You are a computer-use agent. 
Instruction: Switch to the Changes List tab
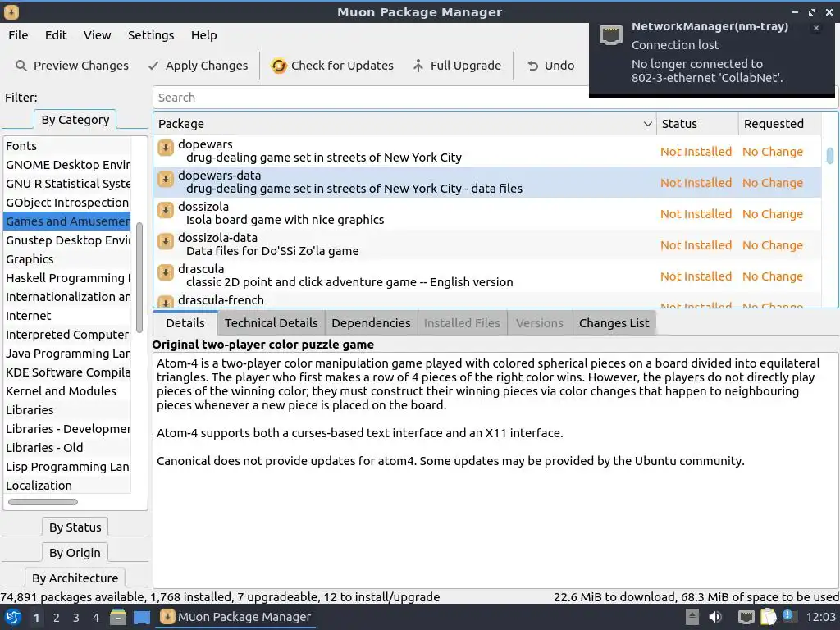[614, 323]
